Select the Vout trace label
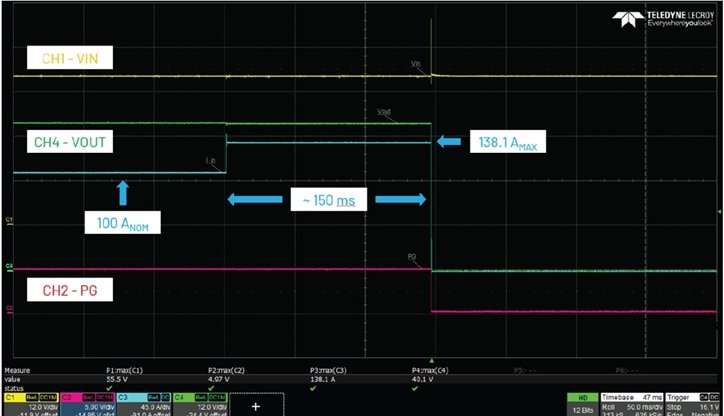 384,112
